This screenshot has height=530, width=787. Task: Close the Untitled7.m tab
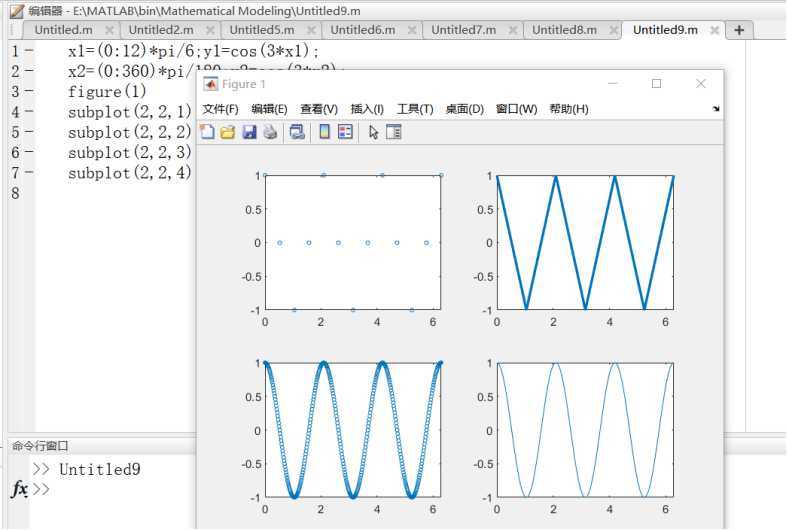click(512, 31)
